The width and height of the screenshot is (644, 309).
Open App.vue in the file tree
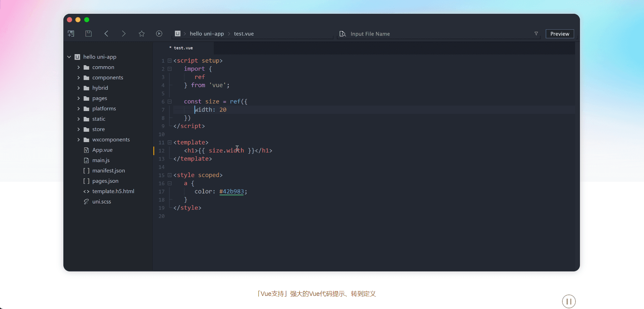[x=102, y=150]
